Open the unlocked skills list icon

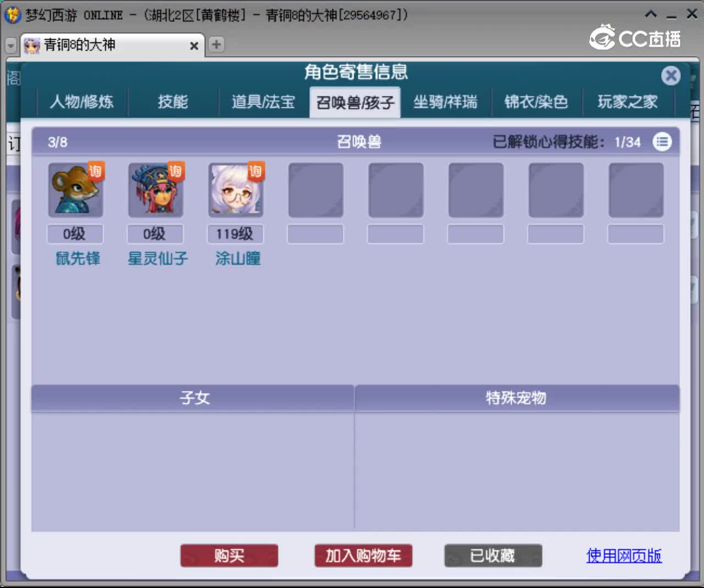[662, 142]
